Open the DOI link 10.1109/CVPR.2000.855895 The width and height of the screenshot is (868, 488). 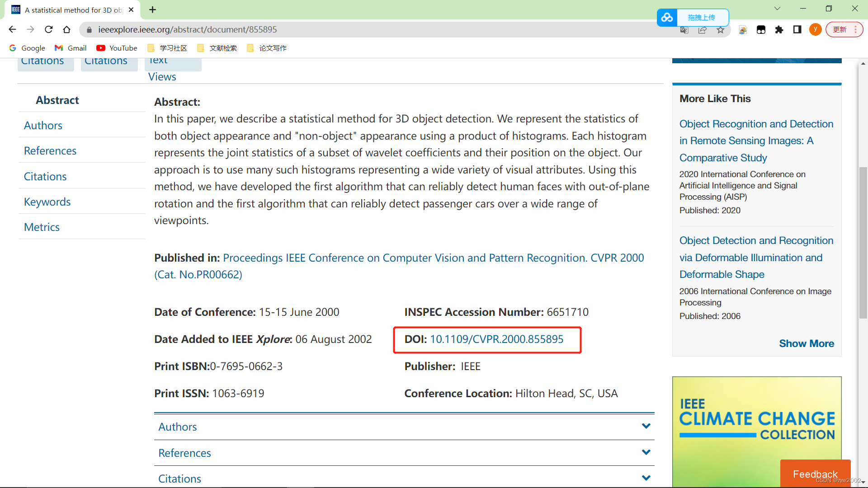pos(496,339)
